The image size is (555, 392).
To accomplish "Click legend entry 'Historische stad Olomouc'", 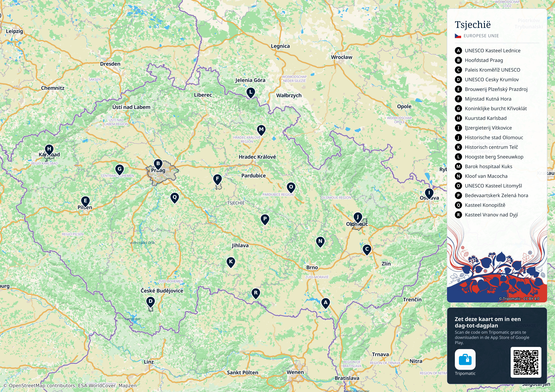I will point(489,138).
